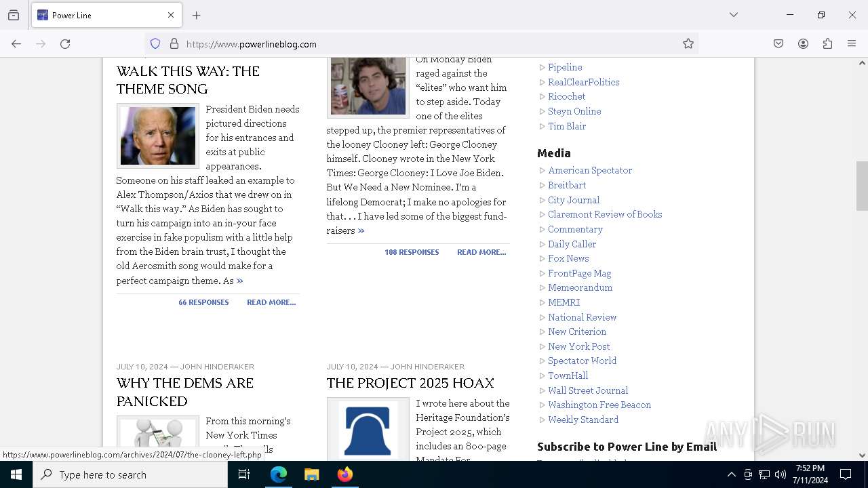This screenshot has width=868, height=488.
Task: Open File Explorer from taskbar
Action: point(312,474)
